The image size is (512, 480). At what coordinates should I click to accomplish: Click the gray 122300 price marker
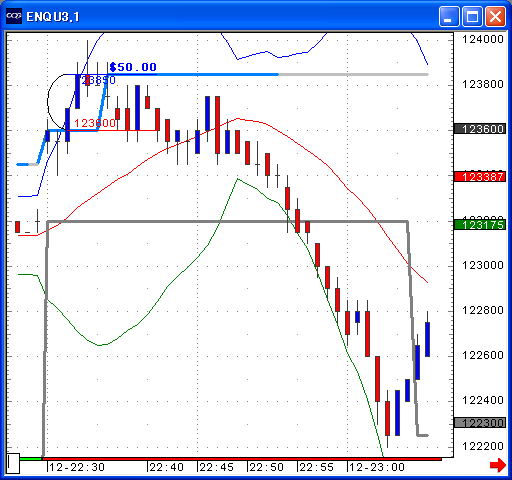click(x=480, y=423)
